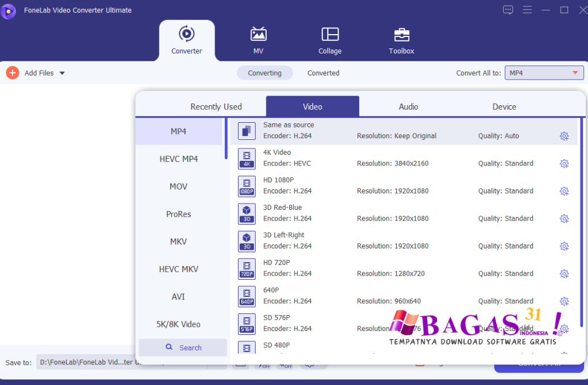Show the Converting list

(265, 73)
